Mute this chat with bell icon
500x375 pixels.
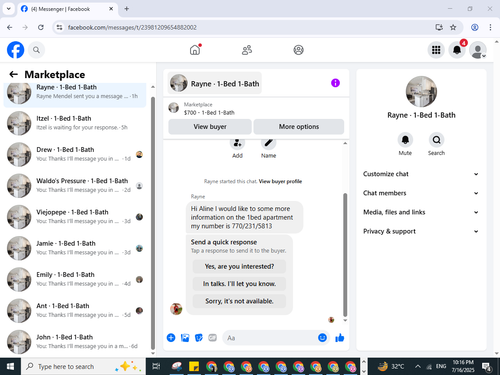pyautogui.click(x=405, y=140)
